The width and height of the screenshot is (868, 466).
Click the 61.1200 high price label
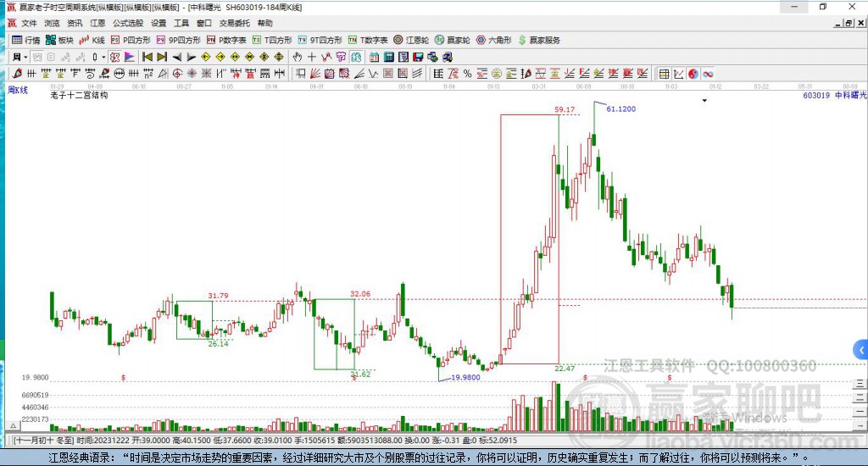click(621, 109)
